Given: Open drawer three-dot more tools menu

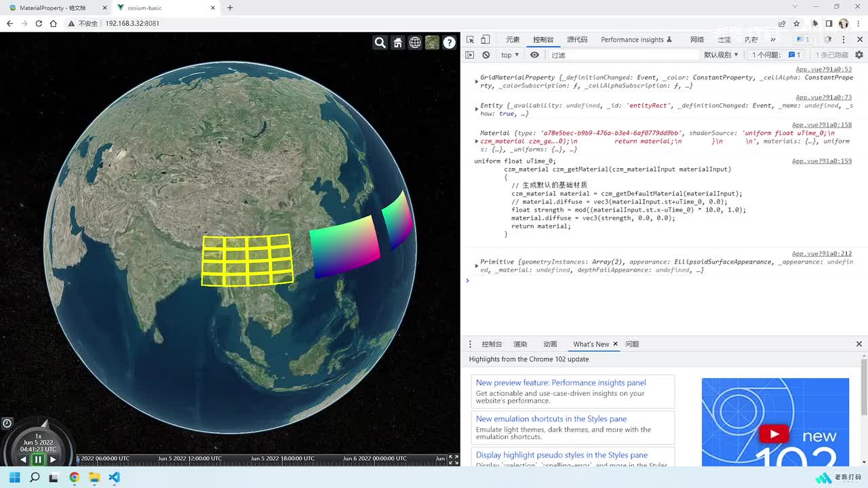Looking at the screenshot, I should coord(470,344).
